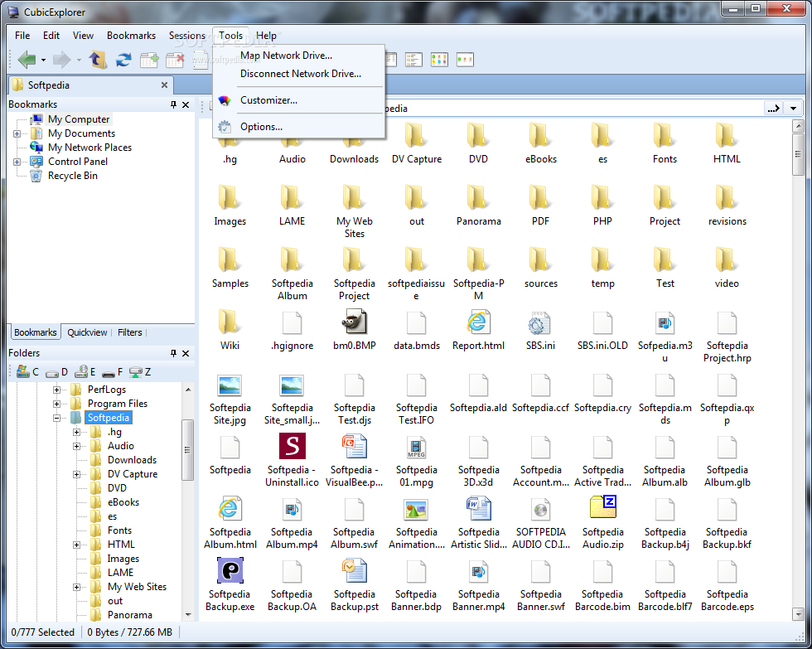812x649 pixels.
Task: Pin the Bookmarks panel
Action: [173, 104]
